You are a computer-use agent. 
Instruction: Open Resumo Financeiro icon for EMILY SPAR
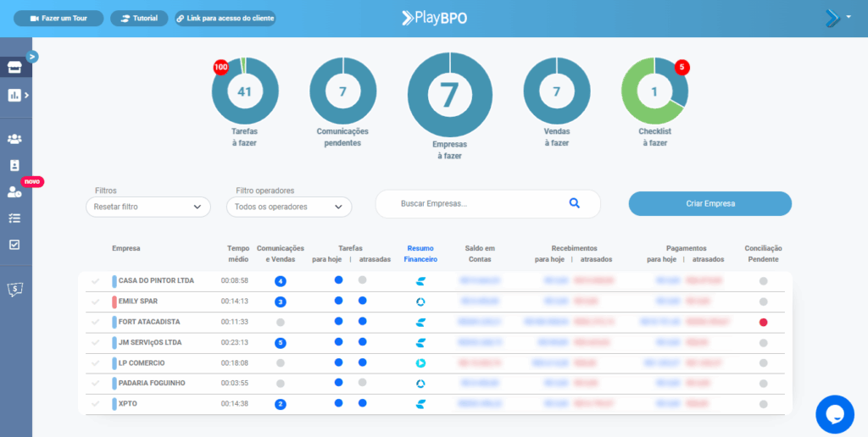tap(420, 301)
